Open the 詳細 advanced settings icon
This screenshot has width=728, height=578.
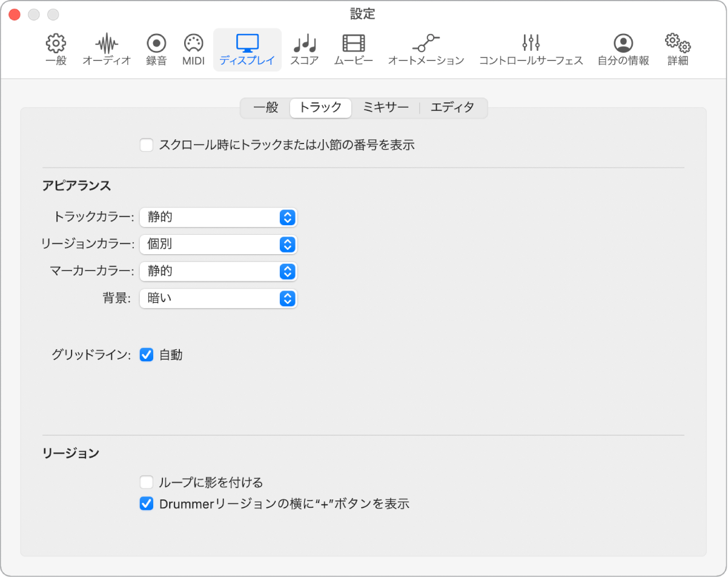click(x=677, y=48)
